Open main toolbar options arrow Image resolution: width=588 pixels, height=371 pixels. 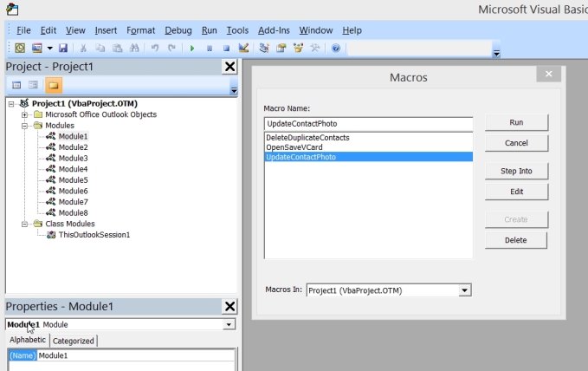[x=496, y=53]
